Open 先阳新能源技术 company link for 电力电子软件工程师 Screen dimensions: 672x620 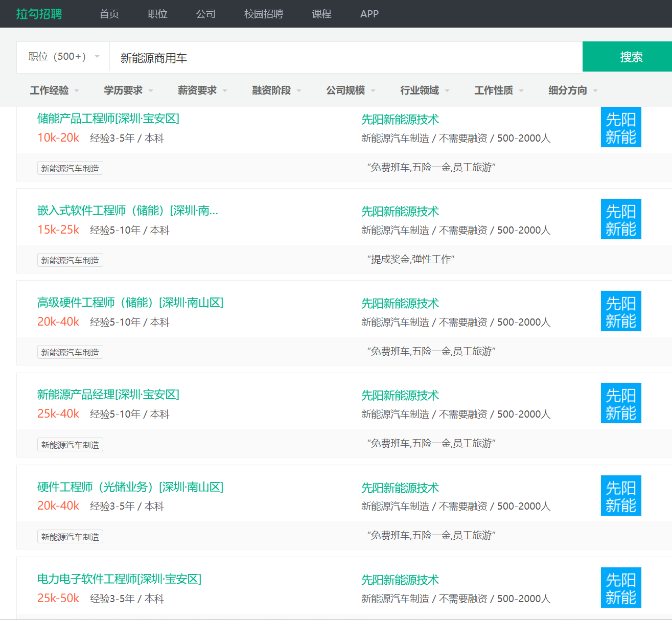[x=400, y=580]
